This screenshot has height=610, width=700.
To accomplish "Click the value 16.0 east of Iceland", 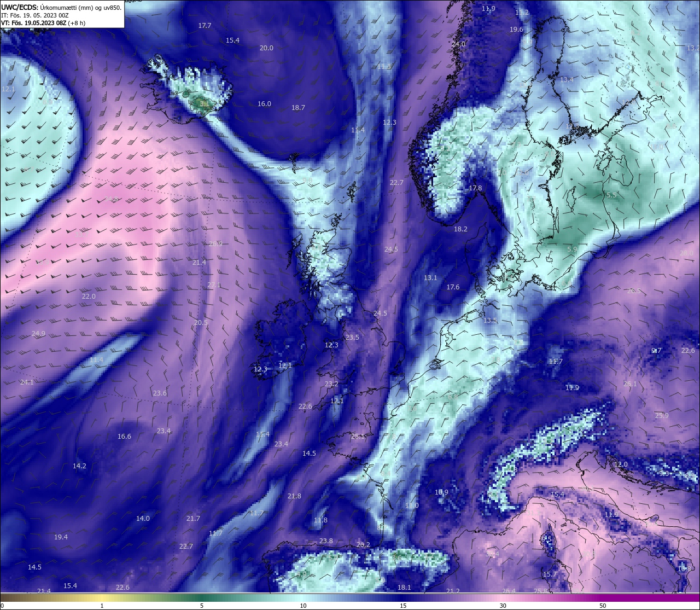I will (264, 104).
